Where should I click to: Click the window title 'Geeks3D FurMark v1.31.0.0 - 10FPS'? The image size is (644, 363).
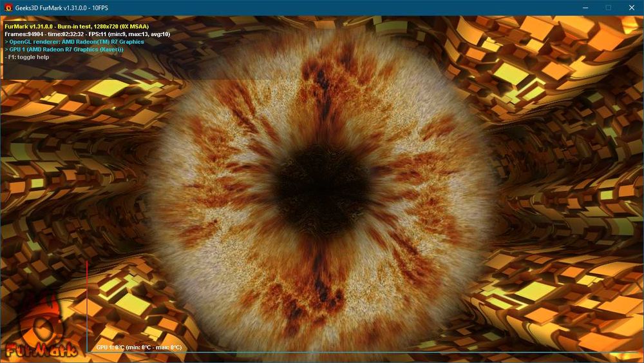[x=62, y=8]
